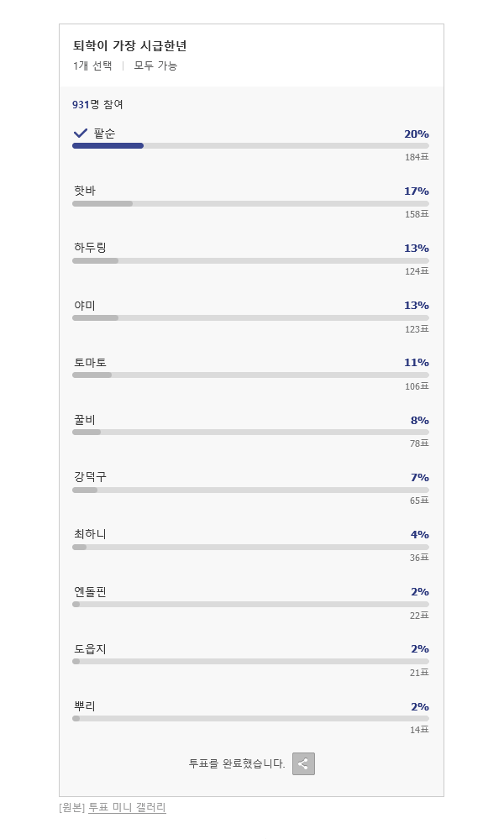The image size is (504, 839).
Task: Click the 931명 참여 participant count
Action: point(97,104)
